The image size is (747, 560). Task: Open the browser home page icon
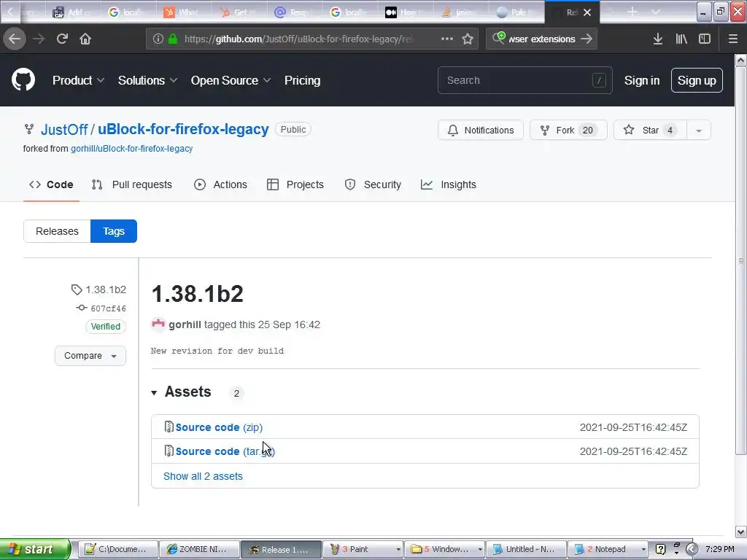point(85,39)
